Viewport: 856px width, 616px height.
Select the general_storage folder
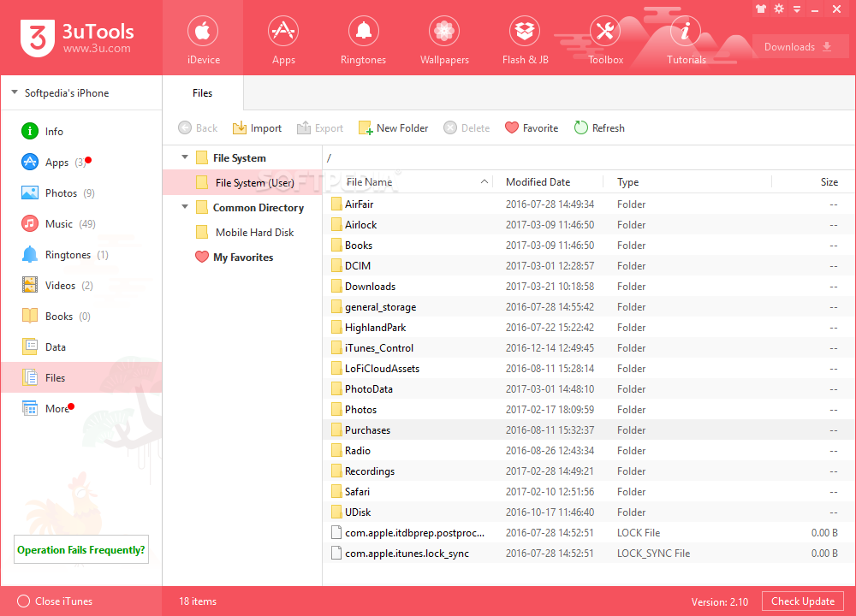(589, 307)
